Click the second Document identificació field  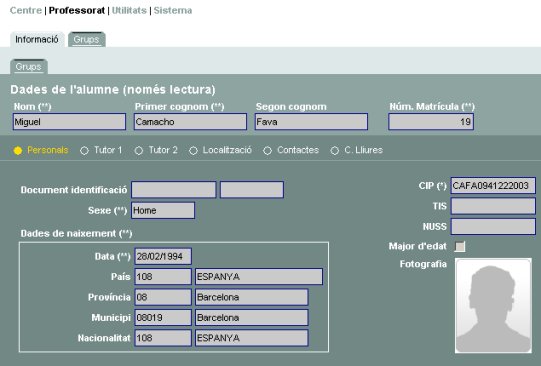[252, 189]
